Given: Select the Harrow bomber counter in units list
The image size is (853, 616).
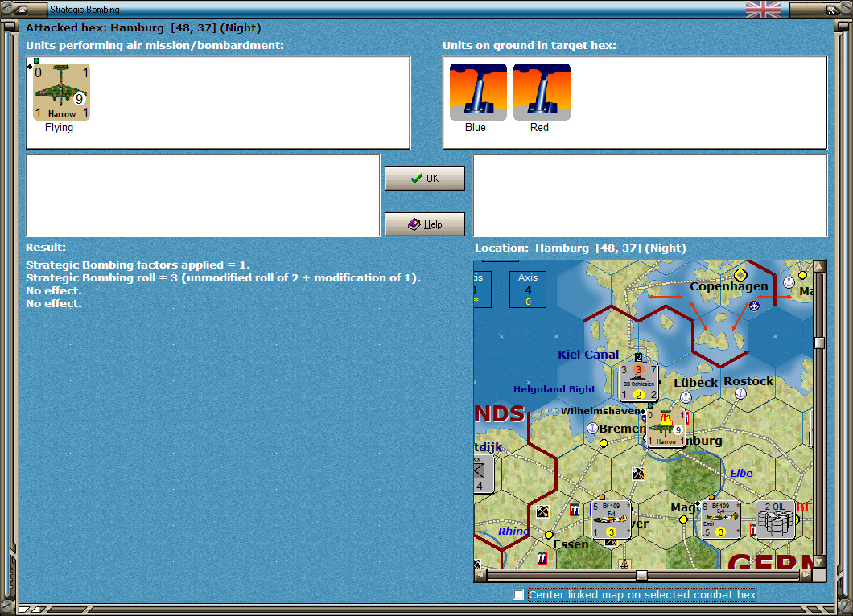Looking at the screenshot, I should [x=61, y=92].
